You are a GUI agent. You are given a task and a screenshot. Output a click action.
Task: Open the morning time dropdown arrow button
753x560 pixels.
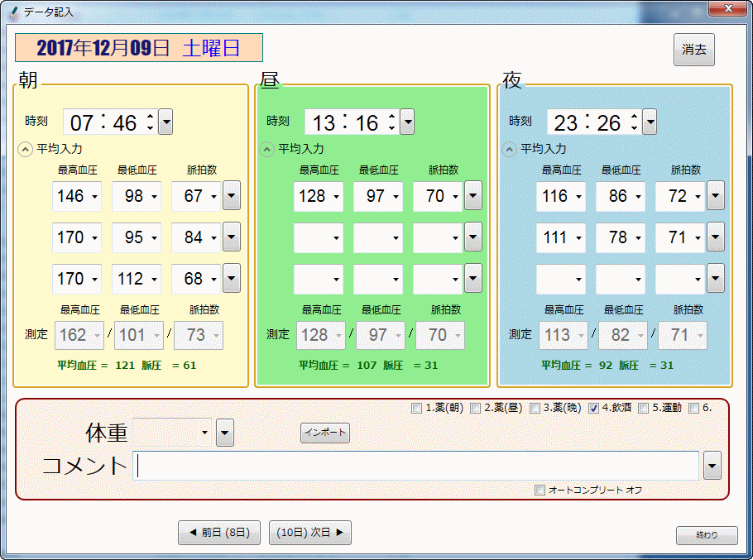[165, 122]
